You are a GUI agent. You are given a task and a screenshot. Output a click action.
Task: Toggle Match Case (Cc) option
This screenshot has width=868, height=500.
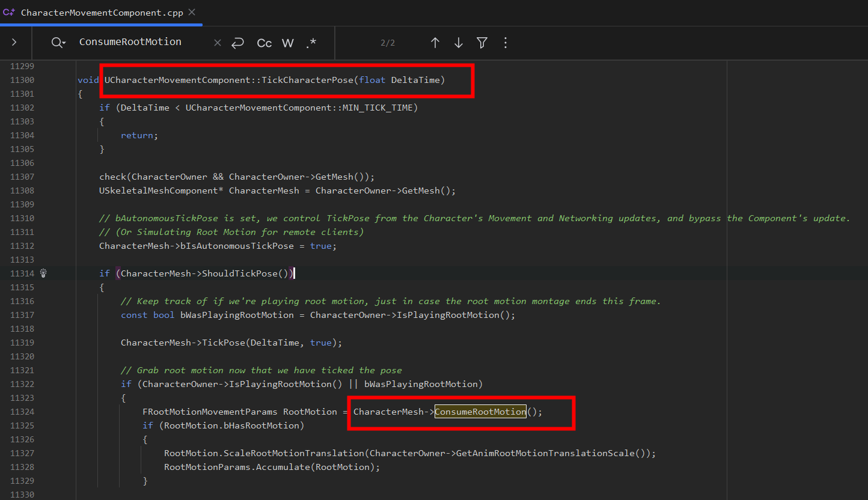tap(264, 43)
